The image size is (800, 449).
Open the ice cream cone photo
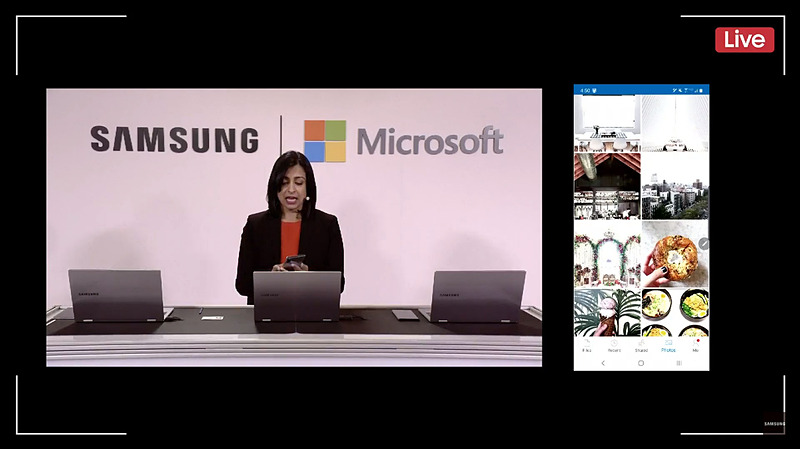pyautogui.click(x=607, y=312)
